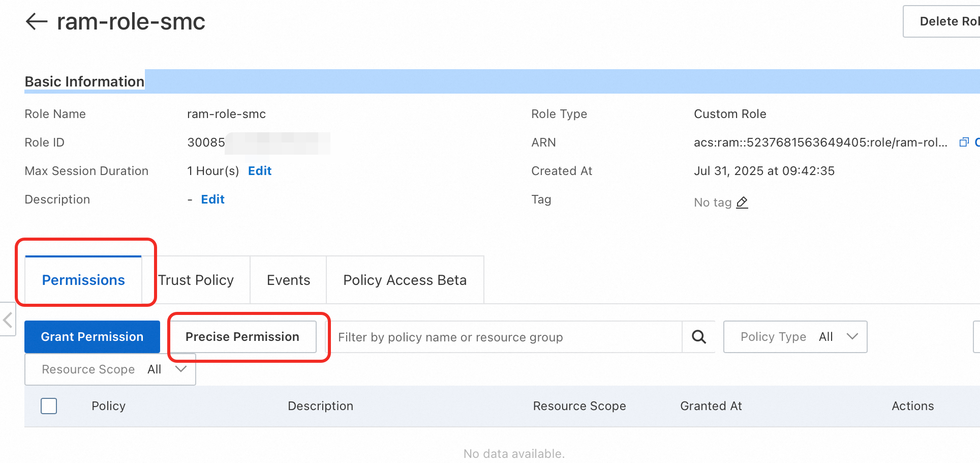Click the pencil icon to edit tags

(x=742, y=202)
